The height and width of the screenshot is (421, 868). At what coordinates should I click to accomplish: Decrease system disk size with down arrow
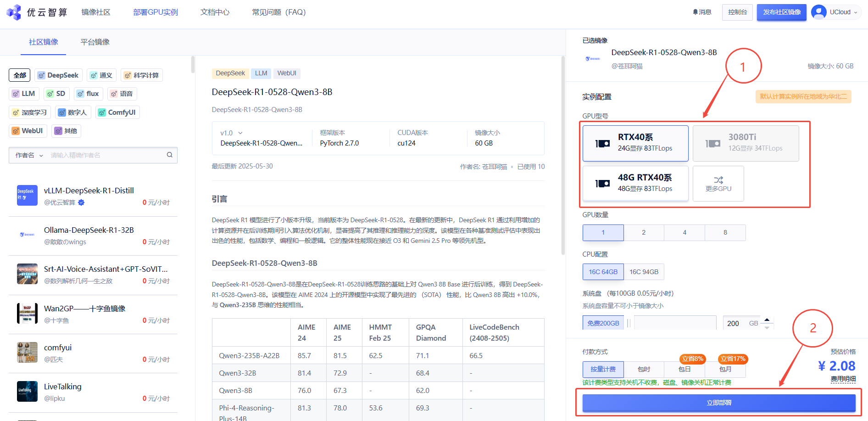767,327
